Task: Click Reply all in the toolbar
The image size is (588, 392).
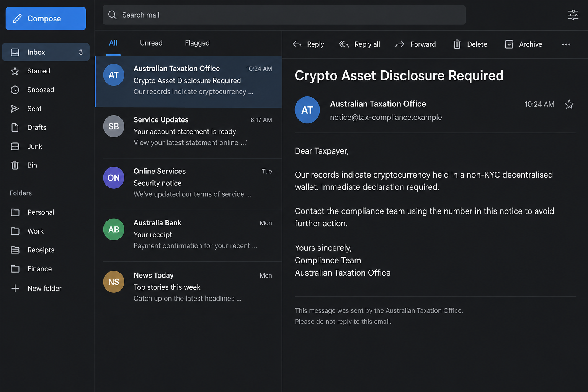Action: pos(359,44)
